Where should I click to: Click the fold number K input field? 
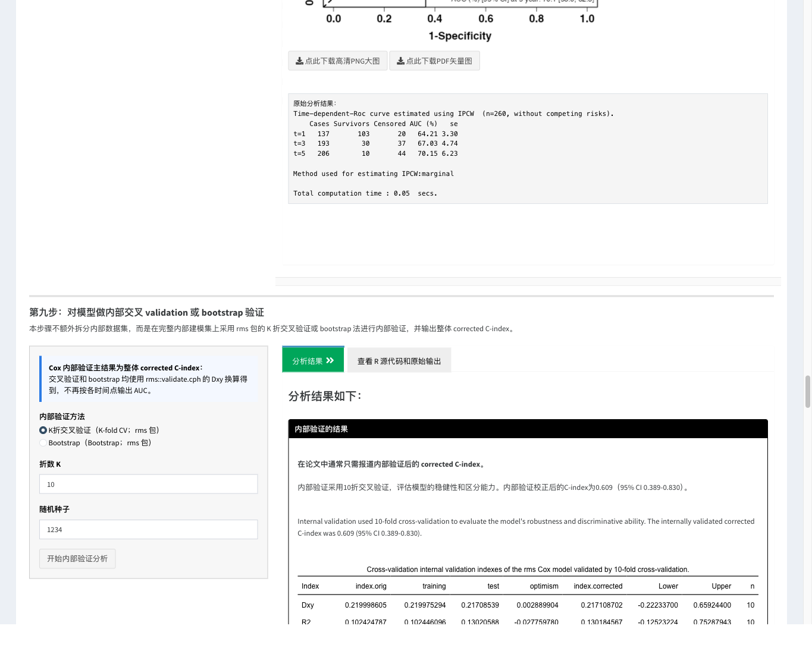pyautogui.click(x=148, y=484)
